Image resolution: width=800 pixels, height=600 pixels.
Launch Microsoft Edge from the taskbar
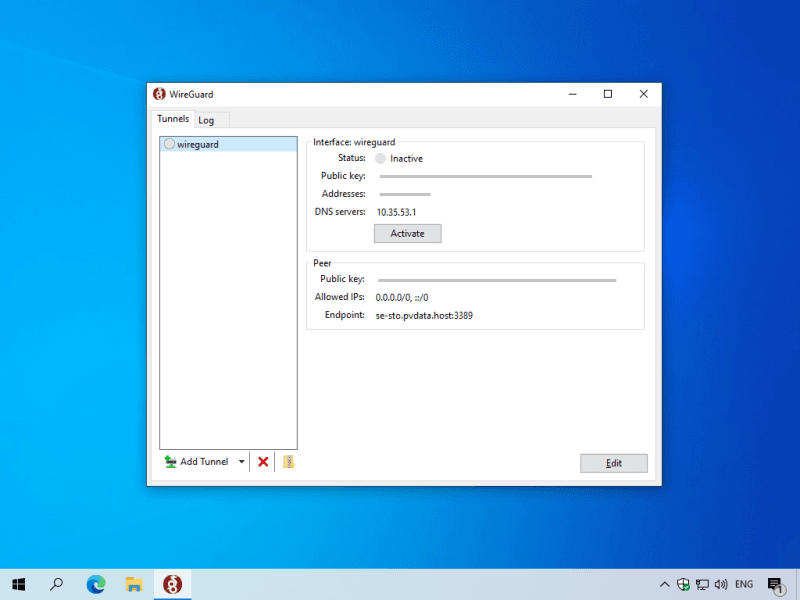pos(96,584)
